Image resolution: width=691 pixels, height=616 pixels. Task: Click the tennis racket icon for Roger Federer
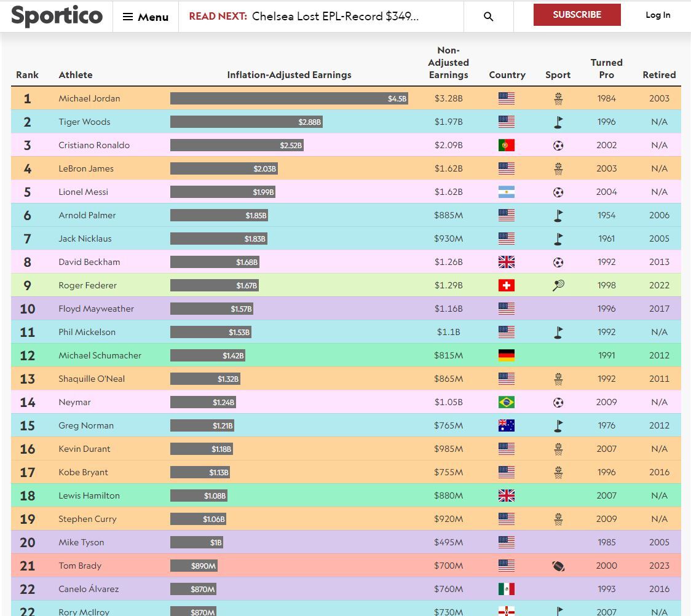558,285
